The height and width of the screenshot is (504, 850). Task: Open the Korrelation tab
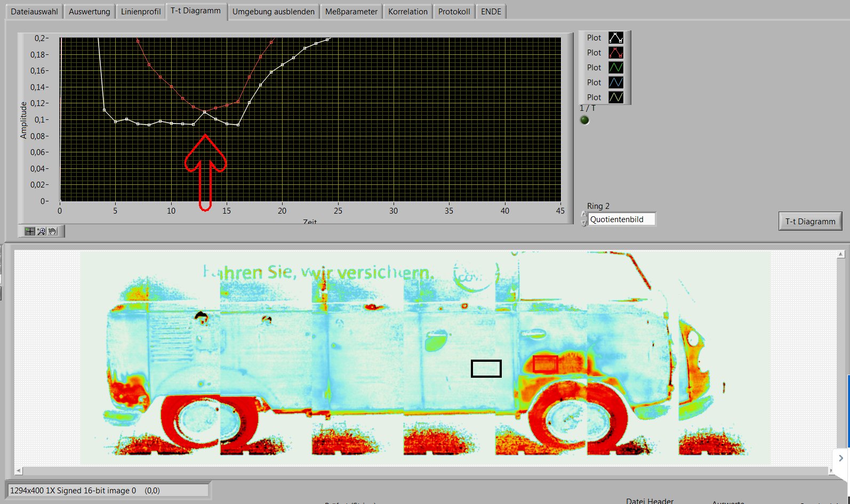[408, 12]
